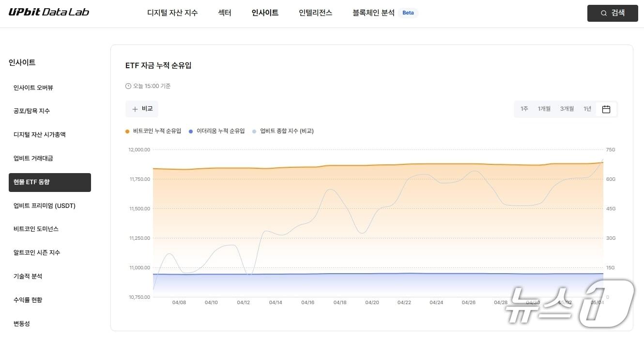Go to 업비트 프리미엄 (USDT) in sidebar
This screenshot has height=337, width=644.
45,206
